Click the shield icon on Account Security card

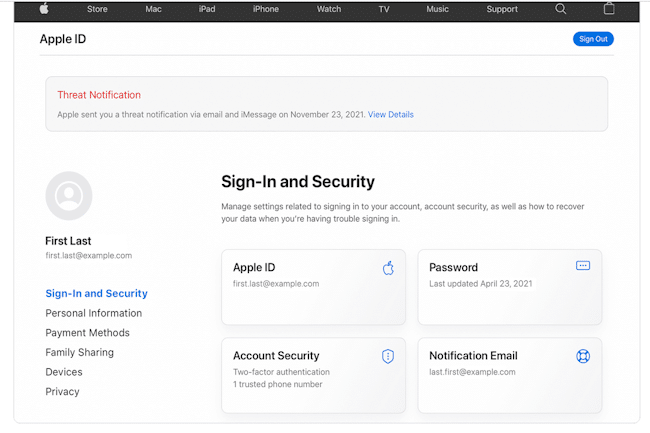click(388, 356)
